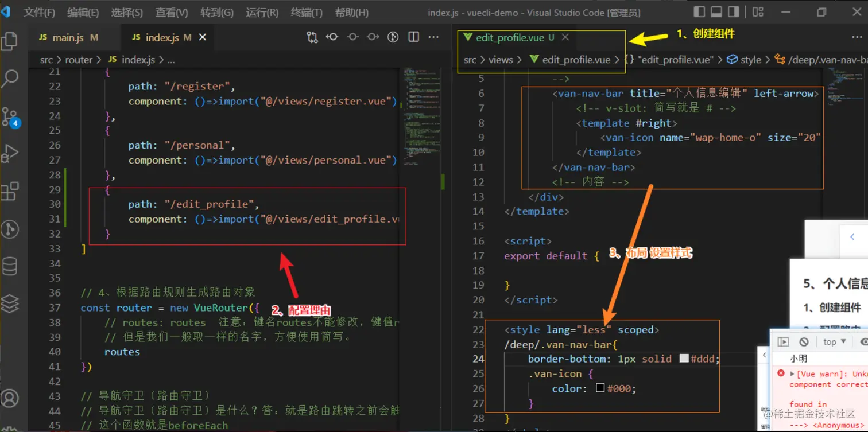This screenshot has height=432, width=868.
Task: Click line number 30 in left editor gutter
Action: (55, 204)
